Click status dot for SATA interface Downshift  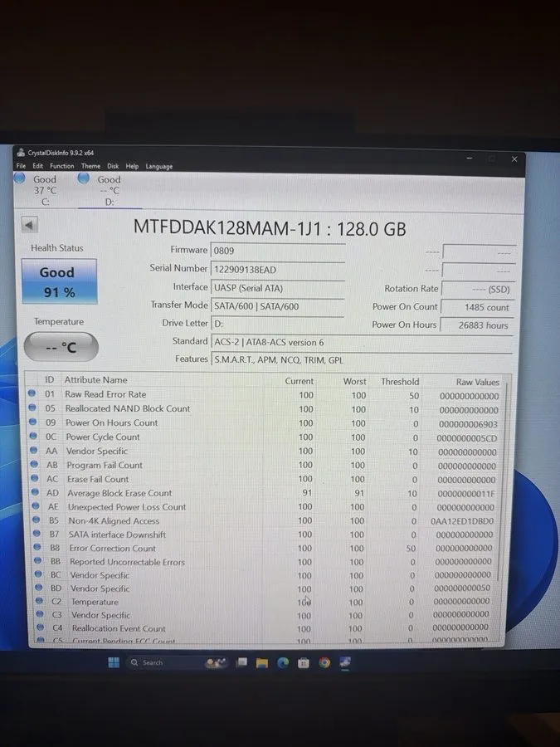tap(37, 534)
